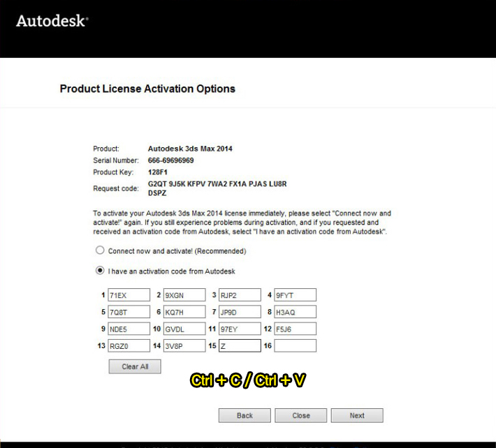Click the empty activation code field 16

295,345
